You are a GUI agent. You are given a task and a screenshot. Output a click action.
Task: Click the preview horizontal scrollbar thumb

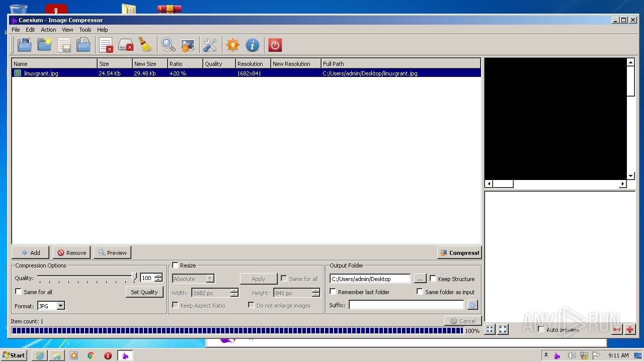[503, 184]
